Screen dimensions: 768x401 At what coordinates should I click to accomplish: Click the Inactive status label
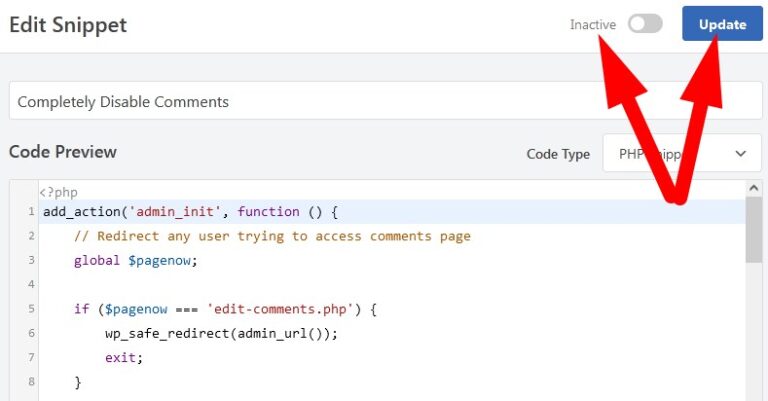click(x=593, y=24)
